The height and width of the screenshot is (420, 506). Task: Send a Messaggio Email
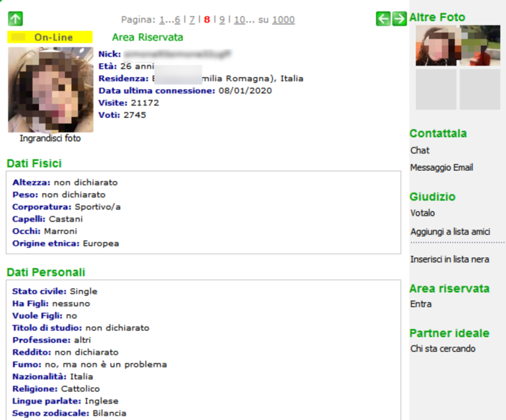[441, 167]
